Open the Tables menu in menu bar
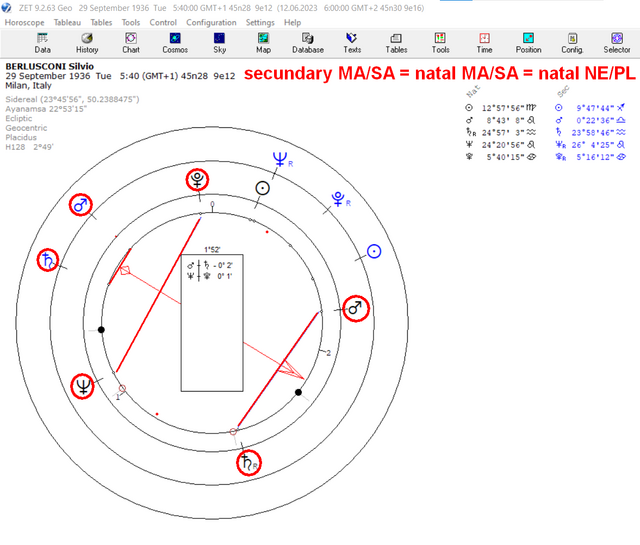Image resolution: width=640 pixels, height=545 pixels. point(101,22)
